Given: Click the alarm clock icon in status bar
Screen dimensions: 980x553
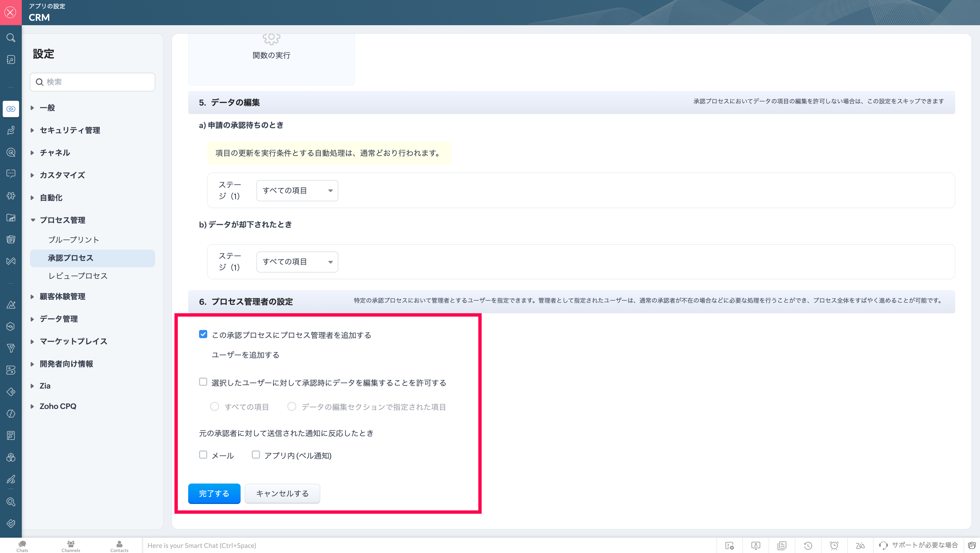Looking at the screenshot, I should 834,546.
